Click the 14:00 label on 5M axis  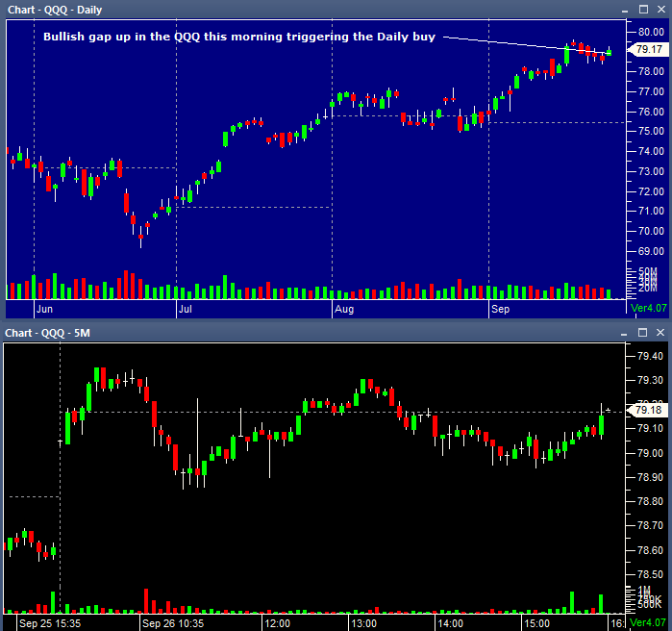point(450,623)
